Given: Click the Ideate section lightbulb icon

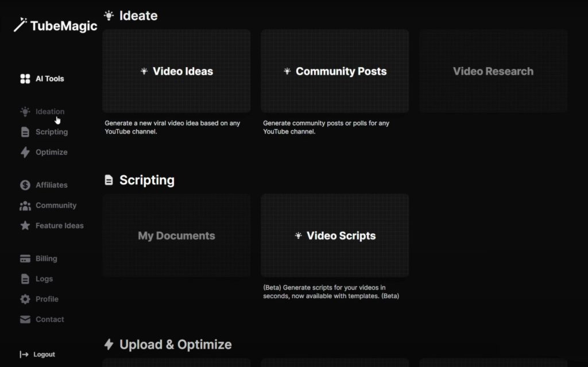Looking at the screenshot, I should (108, 16).
